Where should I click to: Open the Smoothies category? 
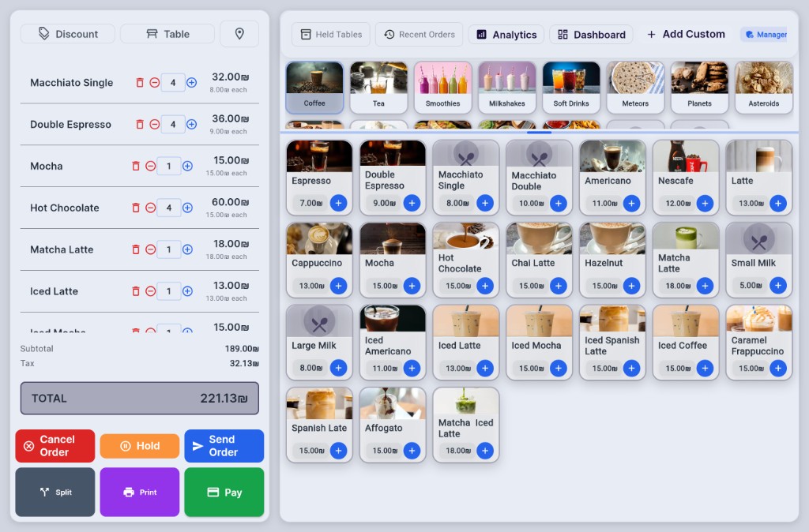coord(442,88)
